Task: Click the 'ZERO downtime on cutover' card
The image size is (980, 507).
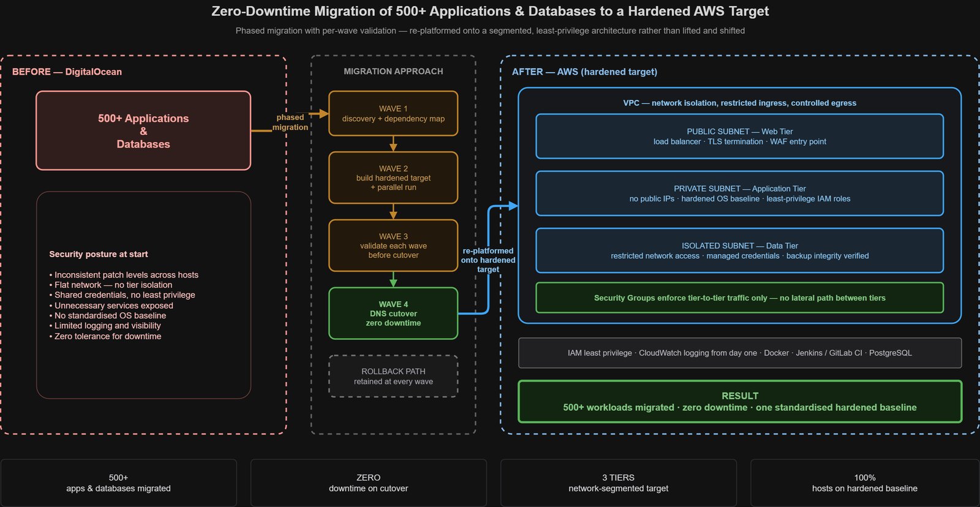Action: pyautogui.click(x=369, y=483)
